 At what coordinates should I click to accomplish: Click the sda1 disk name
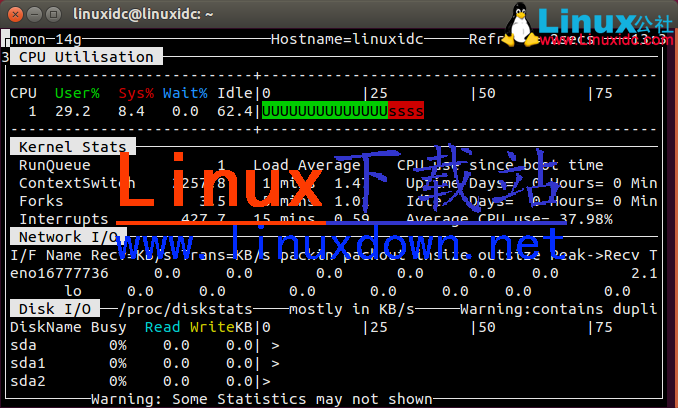(28, 363)
